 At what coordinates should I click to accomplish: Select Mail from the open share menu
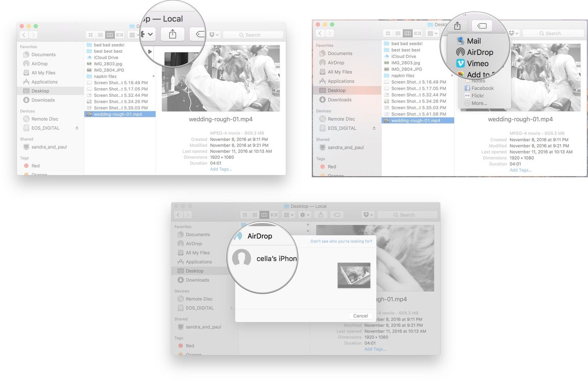click(x=474, y=41)
